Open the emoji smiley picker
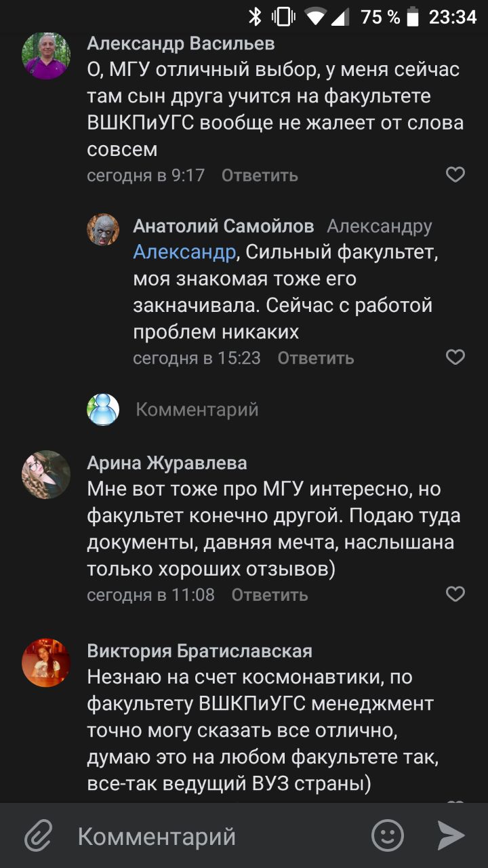 388,835
